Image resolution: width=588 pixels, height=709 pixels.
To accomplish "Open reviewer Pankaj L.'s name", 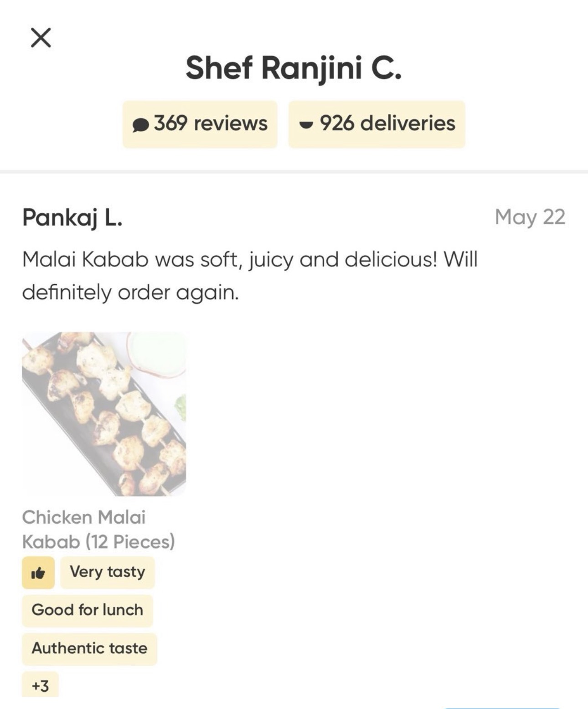I will click(x=72, y=217).
